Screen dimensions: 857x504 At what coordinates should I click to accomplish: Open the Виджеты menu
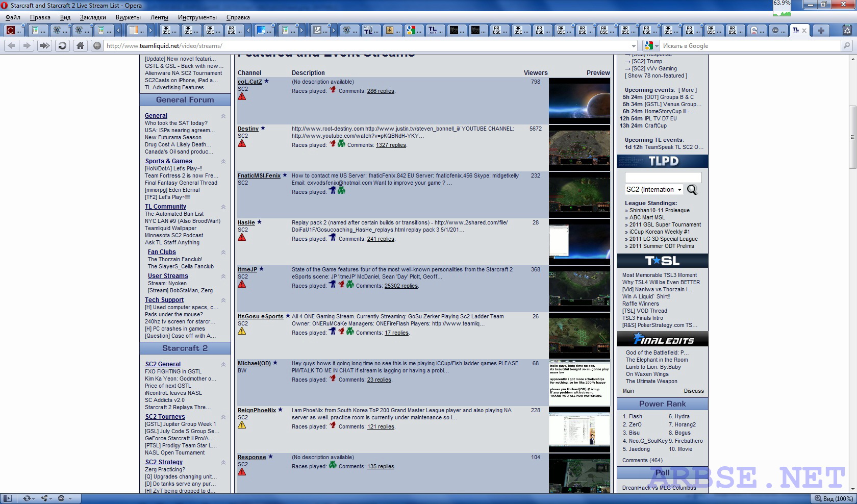point(128,17)
